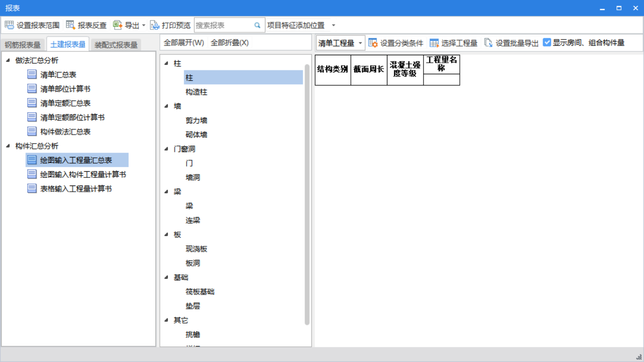Click the report icon beside 构件做法汇总表
644x362 pixels.
click(32, 131)
